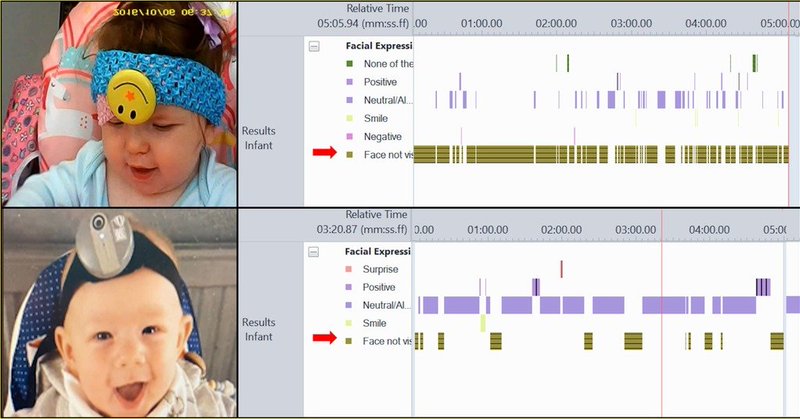The image size is (800, 419).
Task: Collapse the bottom Facial Expression group
Action: click(313, 252)
